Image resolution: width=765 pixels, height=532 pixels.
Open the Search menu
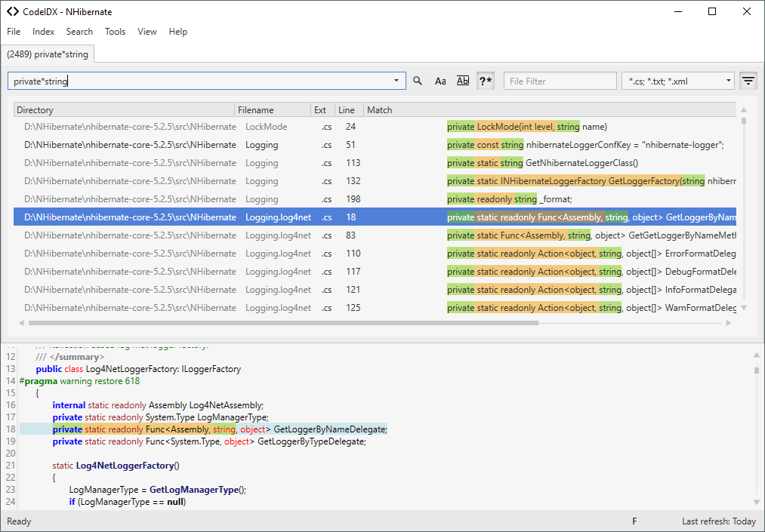79,32
